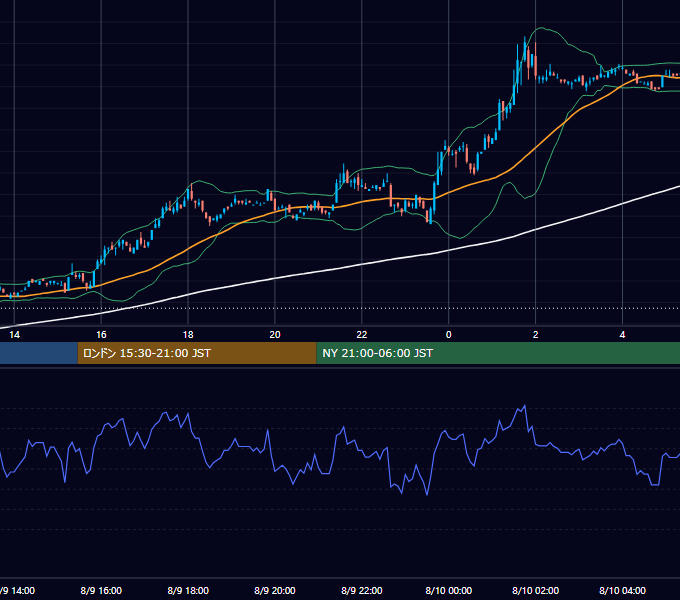Click the 20 hour axis label
The image size is (680, 600).
[275, 335]
